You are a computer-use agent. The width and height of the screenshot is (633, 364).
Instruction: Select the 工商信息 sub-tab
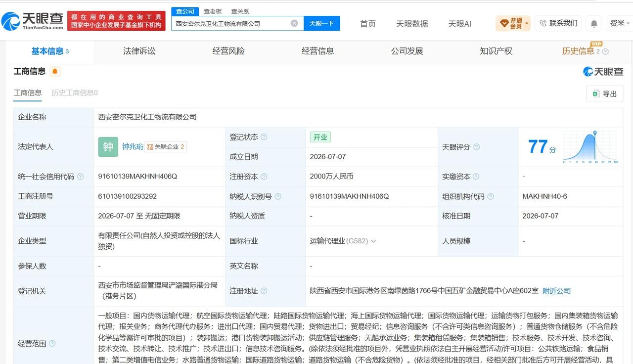point(28,92)
